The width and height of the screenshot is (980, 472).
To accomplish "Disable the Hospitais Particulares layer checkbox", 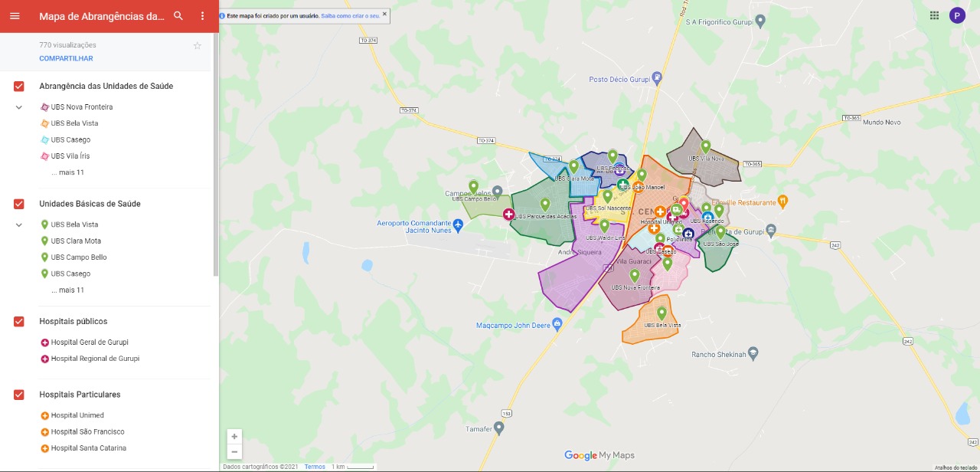I will [19, 395].
